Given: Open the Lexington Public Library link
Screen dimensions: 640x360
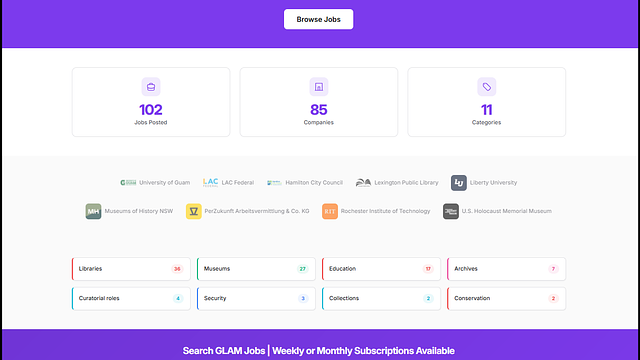Looking at the screenshot, I should pyautogui.click(x=406, y=182).
